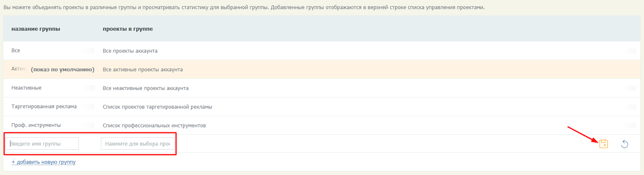
Task: Cancel the new group with the undo arrow icon
Action: (624, 144)
